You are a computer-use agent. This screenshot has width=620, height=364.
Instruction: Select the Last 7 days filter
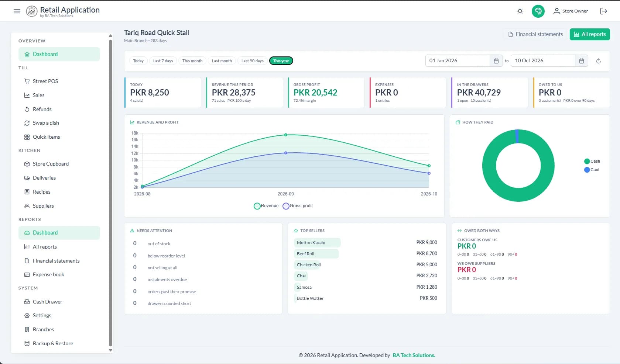tap(163, 61)
